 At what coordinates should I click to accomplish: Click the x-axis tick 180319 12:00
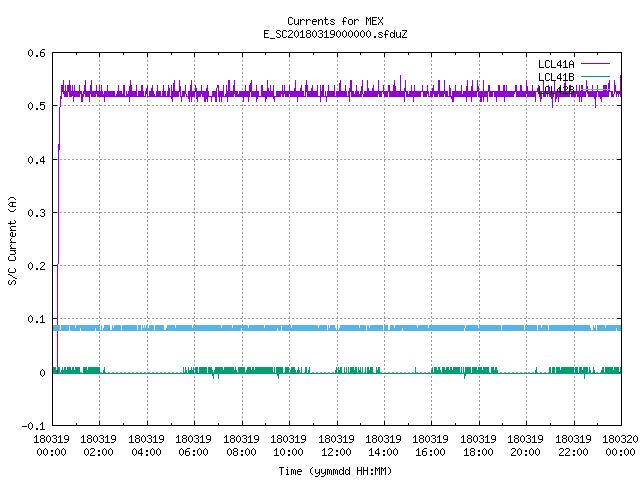336,446
